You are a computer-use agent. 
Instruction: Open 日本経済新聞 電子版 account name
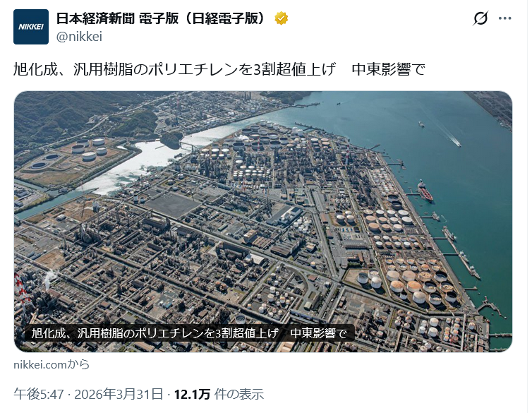[x=162, y=18]
